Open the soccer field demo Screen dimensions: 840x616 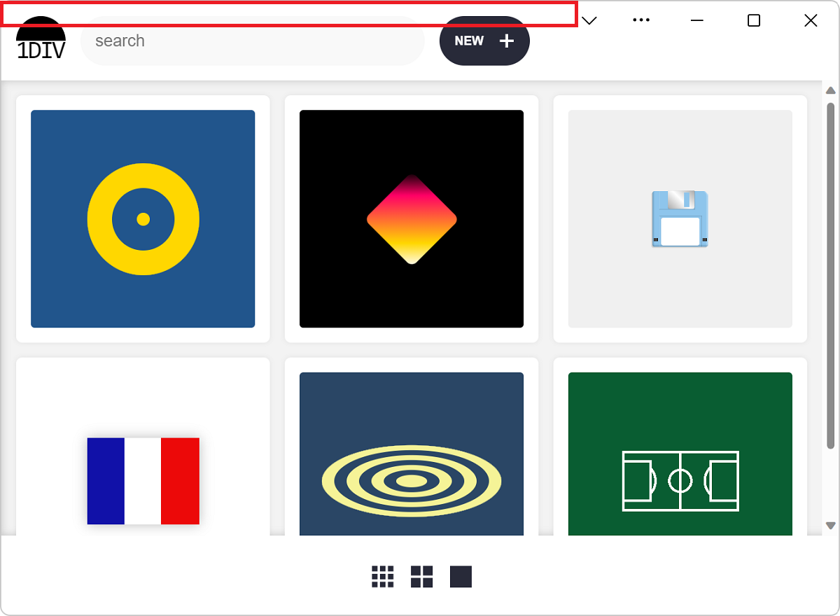click(x=680, y=480)
